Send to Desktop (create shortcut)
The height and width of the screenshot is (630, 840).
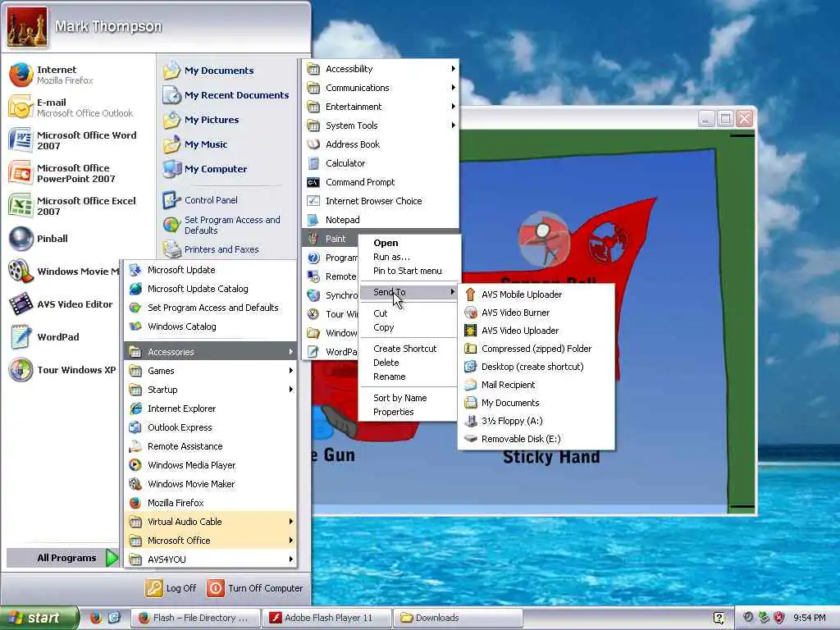tap(536, 367)
